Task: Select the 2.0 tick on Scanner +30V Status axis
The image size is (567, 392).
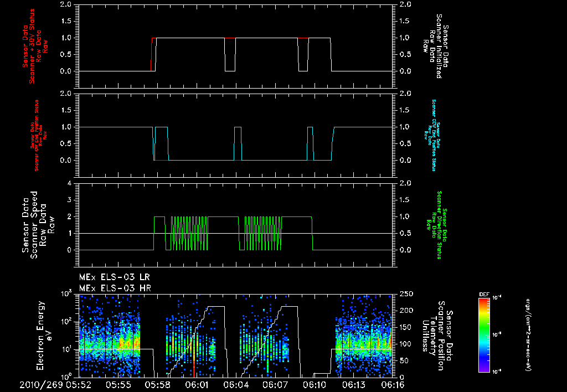Action: (x=65, y=4)
